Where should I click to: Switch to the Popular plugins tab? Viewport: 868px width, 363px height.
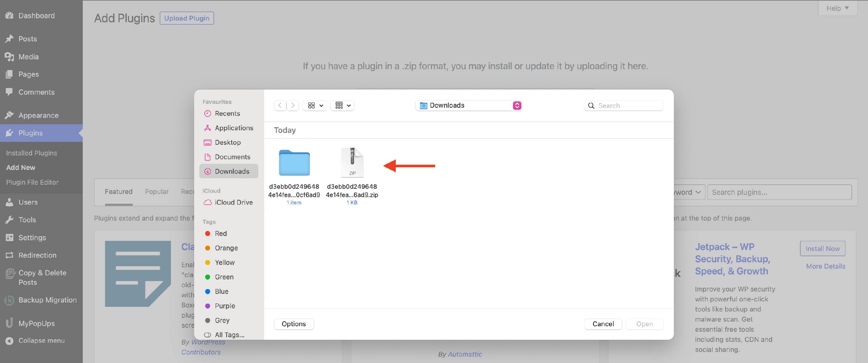tap(156, 192)
